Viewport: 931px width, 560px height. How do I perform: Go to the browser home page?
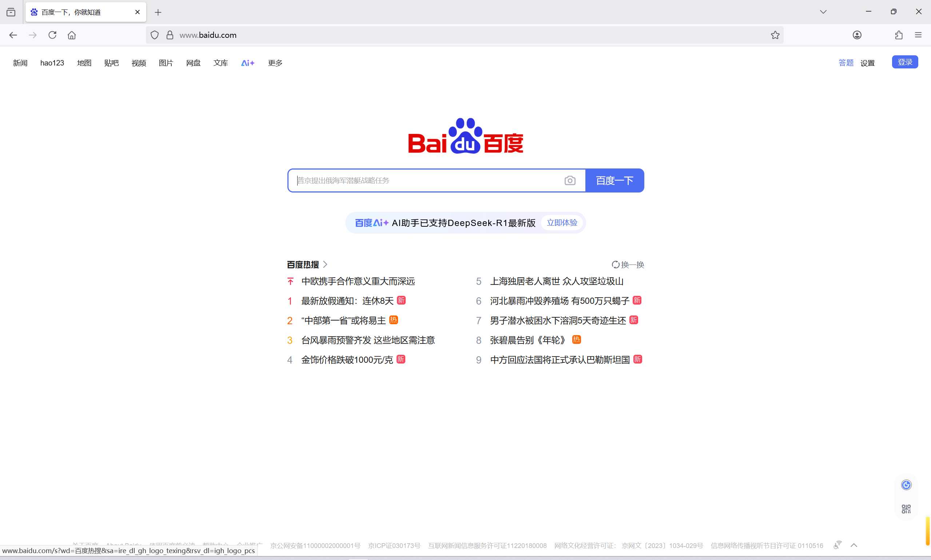click(x=72, y=35)
